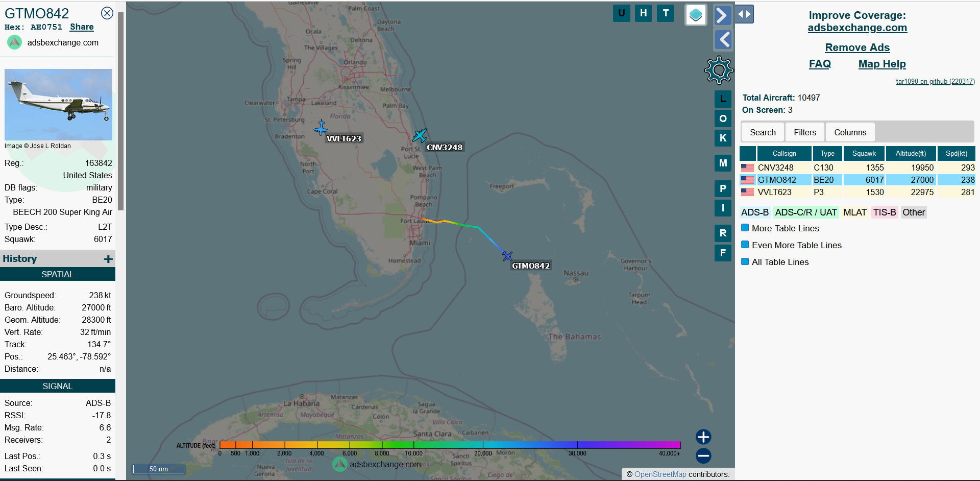The height and width of the screenshot is (481, 980).
Task: Sort table by Type column
Action: 827,153
